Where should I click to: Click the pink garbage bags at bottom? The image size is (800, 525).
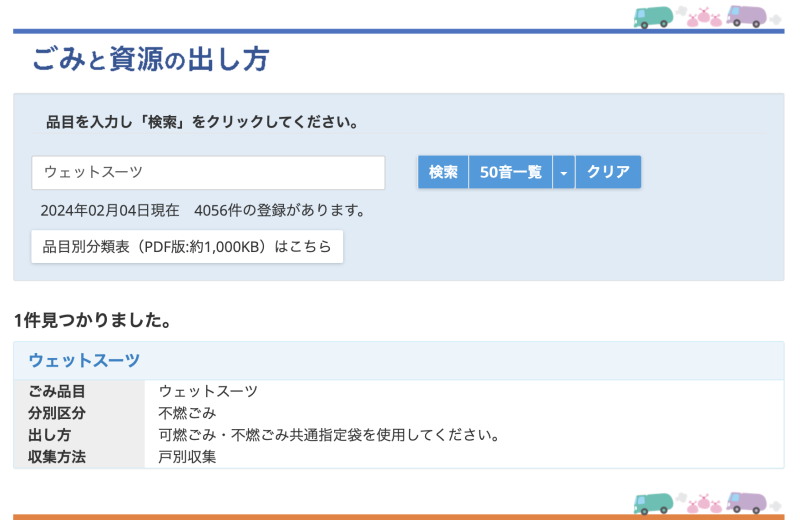[x=703, y=503]
